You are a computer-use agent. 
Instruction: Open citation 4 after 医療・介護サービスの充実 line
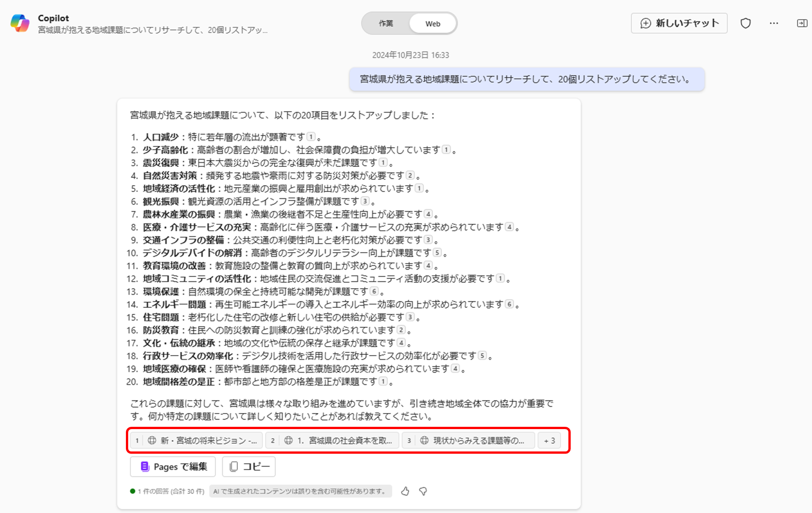[x=510, y=227]
